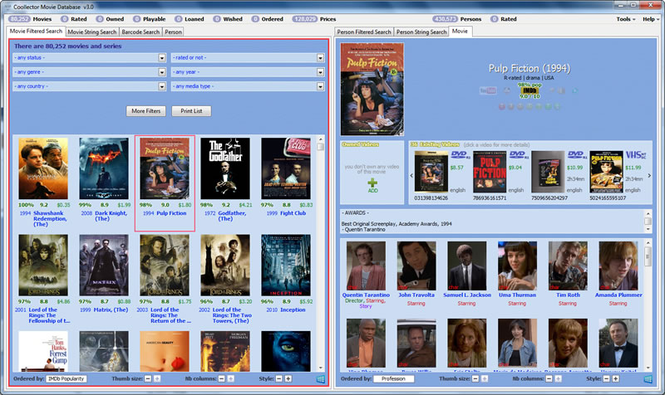This screenshot has width=665, height=395.
Task: Toggle the Owned movies filter
Action: click(x=110, y=19)
